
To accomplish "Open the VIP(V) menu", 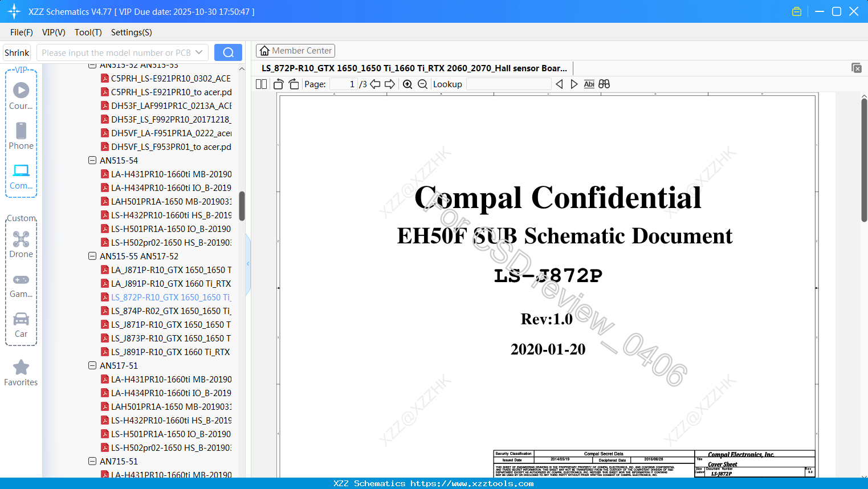I will pyautogui.click(x=54, y=32).
